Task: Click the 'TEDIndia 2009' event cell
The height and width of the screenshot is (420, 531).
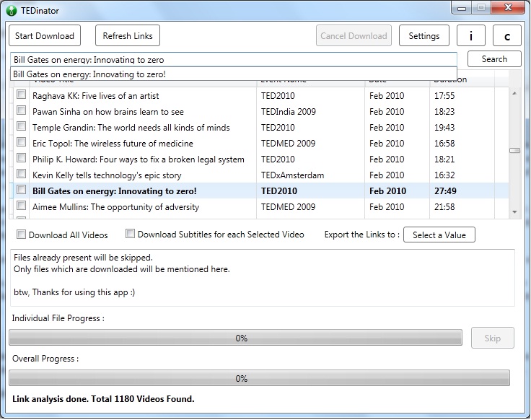Action: [x=288, y=112]
